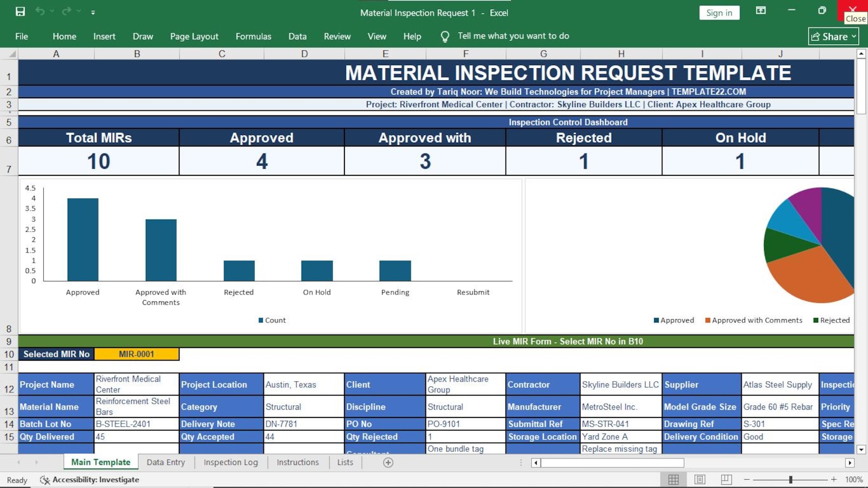Expand Customize Quick Access Toolbar menu
This screenshot has width=868, height=488.
click(93, 12)
